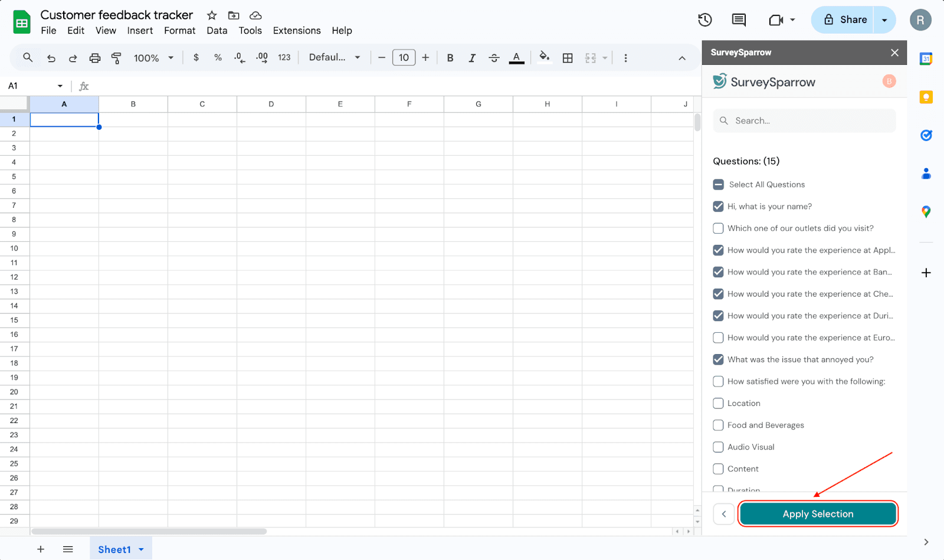Click the print icon in toolbar
The image size is (944, 560).
point(94,58)
